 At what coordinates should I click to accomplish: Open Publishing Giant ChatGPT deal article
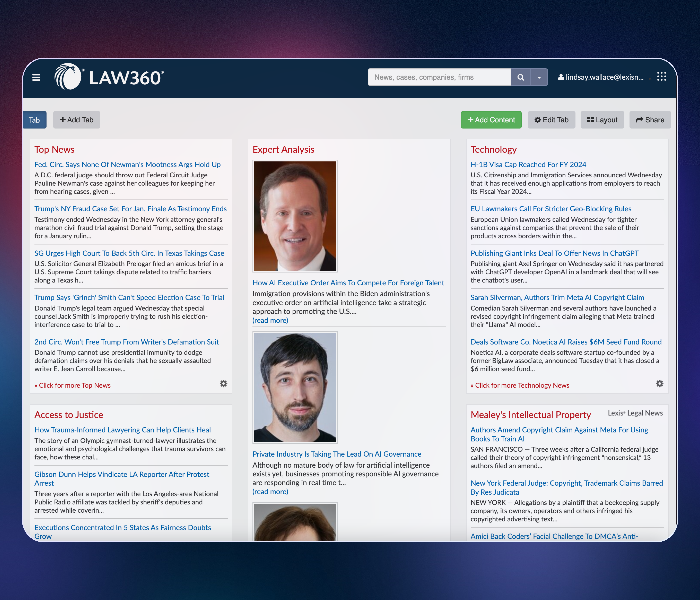tap(555, 253)
